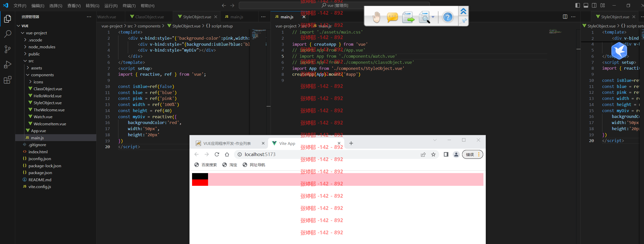Open help in the floating toolbar
Screen dimensions: 644x244
[448, 17]
